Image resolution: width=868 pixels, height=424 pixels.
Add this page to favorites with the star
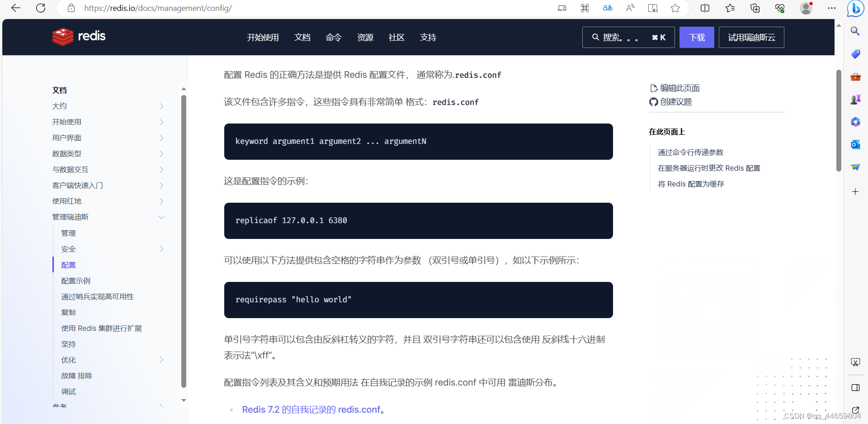(x=675, y=8)
